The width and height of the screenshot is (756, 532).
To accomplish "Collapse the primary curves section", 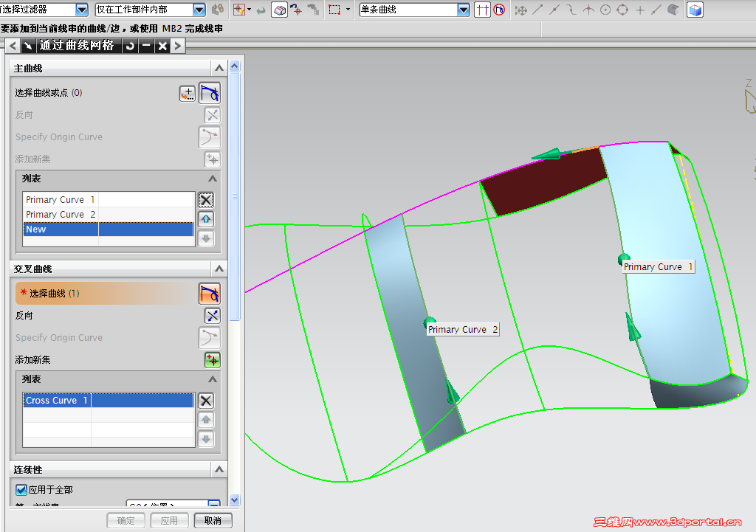I will tap(219, 68).
